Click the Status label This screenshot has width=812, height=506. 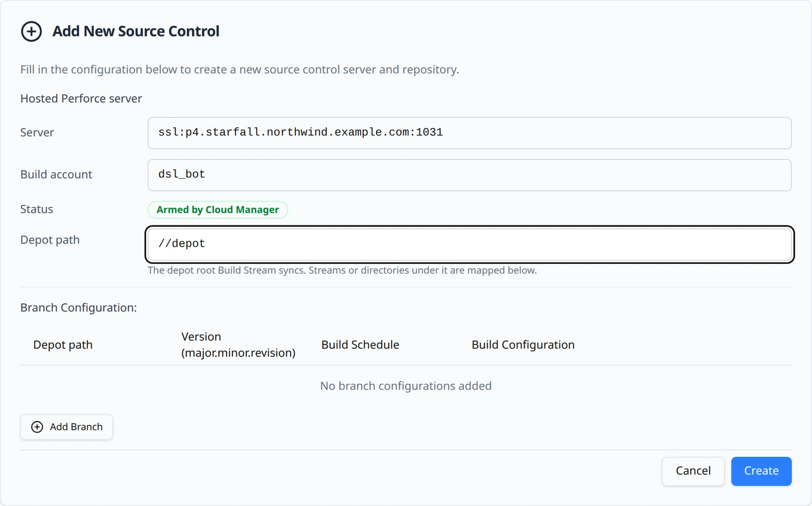click(x=37, y=209)
